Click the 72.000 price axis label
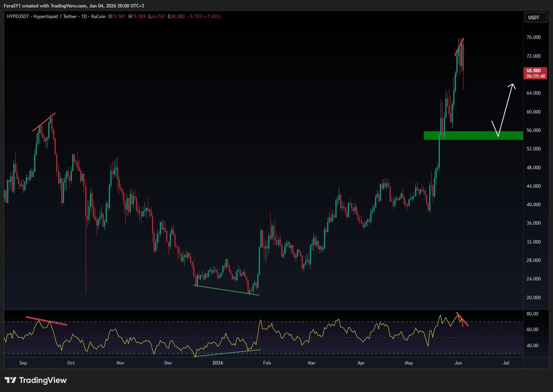Screen dimensions: 553x392 [x=535, y=56]
